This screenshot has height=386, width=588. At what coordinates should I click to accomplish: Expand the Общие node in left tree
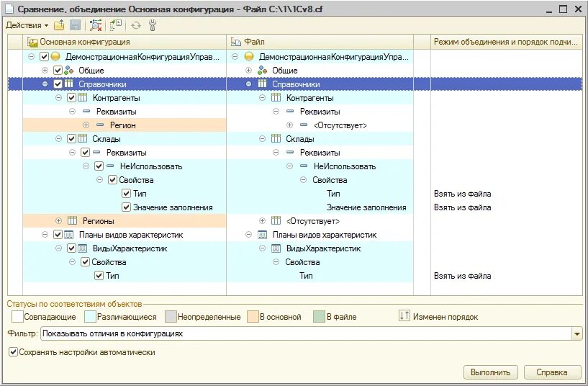coord(45,70)
